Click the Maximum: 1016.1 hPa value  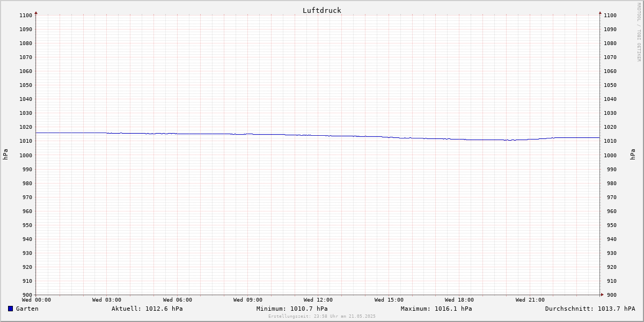(436, 309)
